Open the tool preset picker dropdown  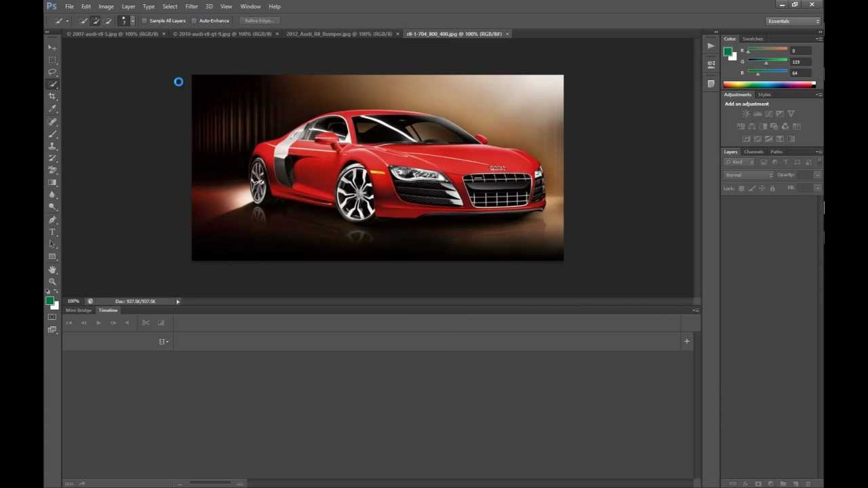point(67,21)
